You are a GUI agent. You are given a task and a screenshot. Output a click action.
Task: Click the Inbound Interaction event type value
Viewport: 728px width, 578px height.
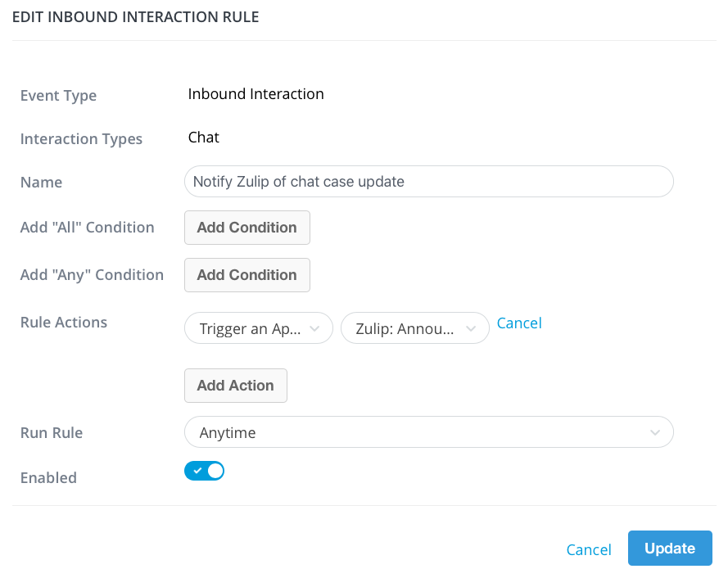pos(255,94)
